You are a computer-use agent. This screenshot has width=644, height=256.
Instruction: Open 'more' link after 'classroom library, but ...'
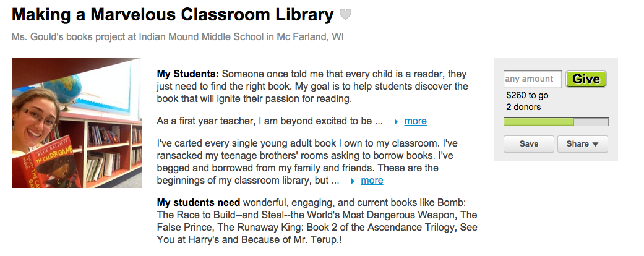[372, 181]
